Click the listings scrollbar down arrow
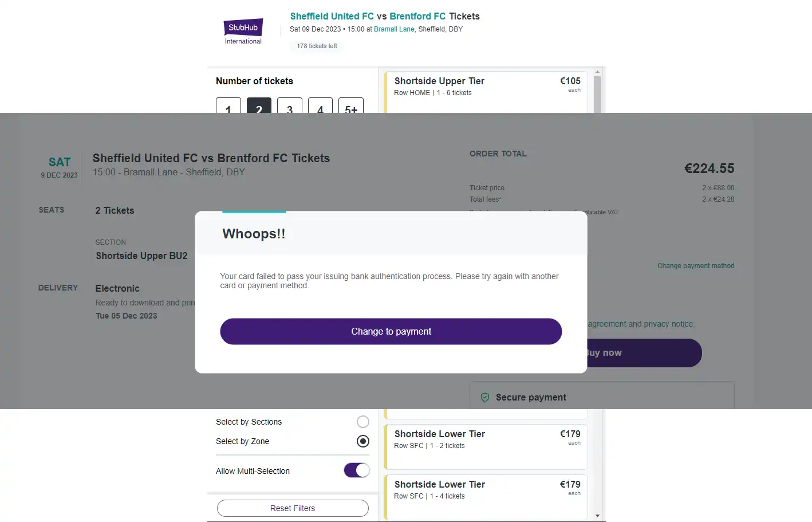Image resolution: width=812 pixels, height=522 pixels. point(597,515)
